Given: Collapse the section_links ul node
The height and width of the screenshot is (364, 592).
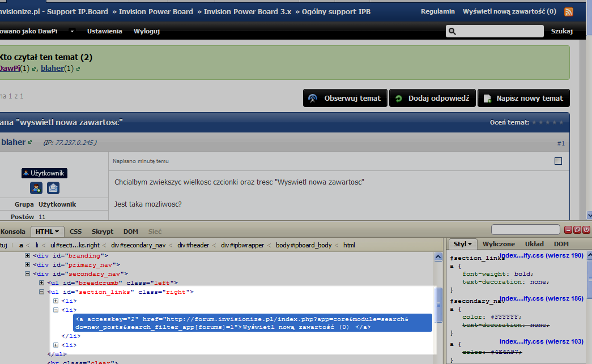Looking at the screenshot, I should [41, 292].
